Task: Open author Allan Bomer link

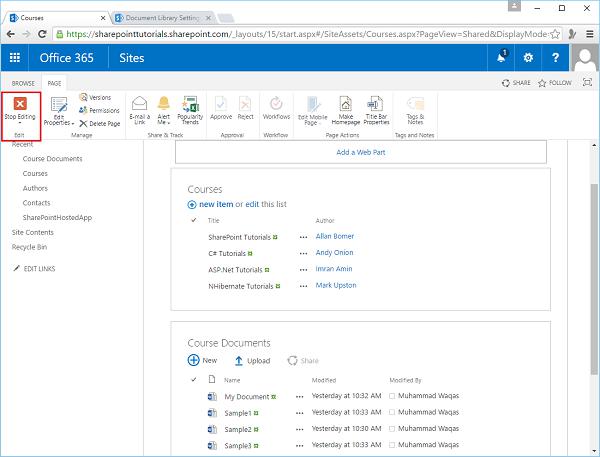Action: click(x=334, y=236)
